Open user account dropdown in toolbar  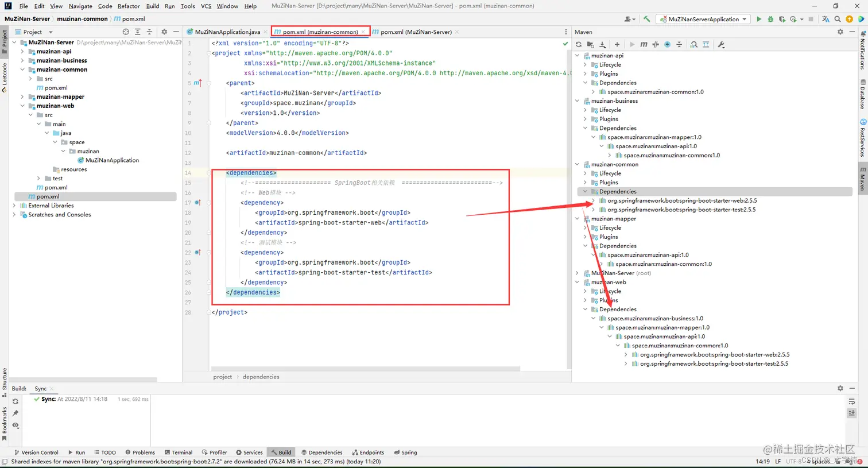tap(630, 19)
